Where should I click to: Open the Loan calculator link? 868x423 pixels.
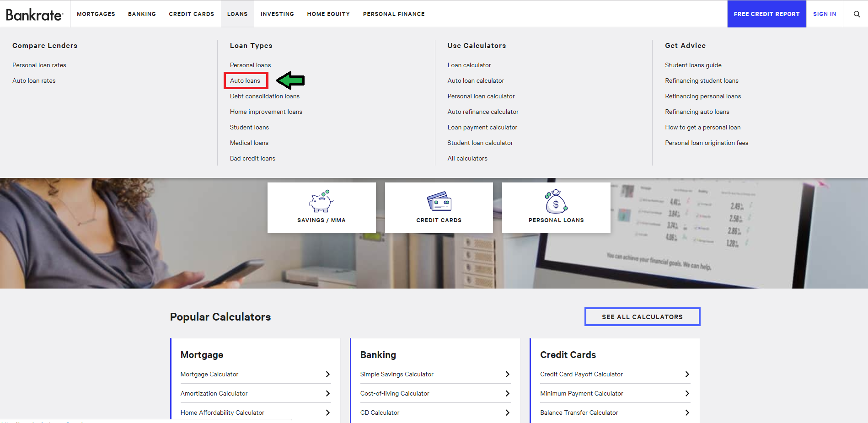point(469,65)
